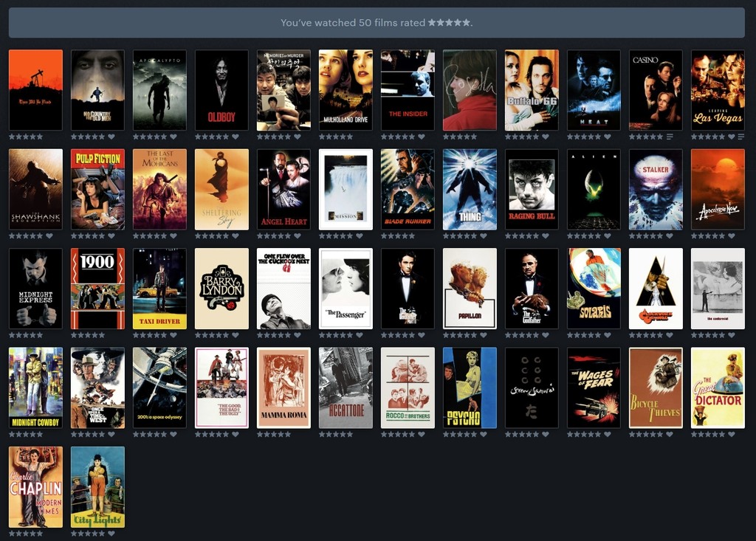This screenshot has width=756, height=541.
Task: Open the Rocco and His Brothers poster
Action: click(408, 387)
